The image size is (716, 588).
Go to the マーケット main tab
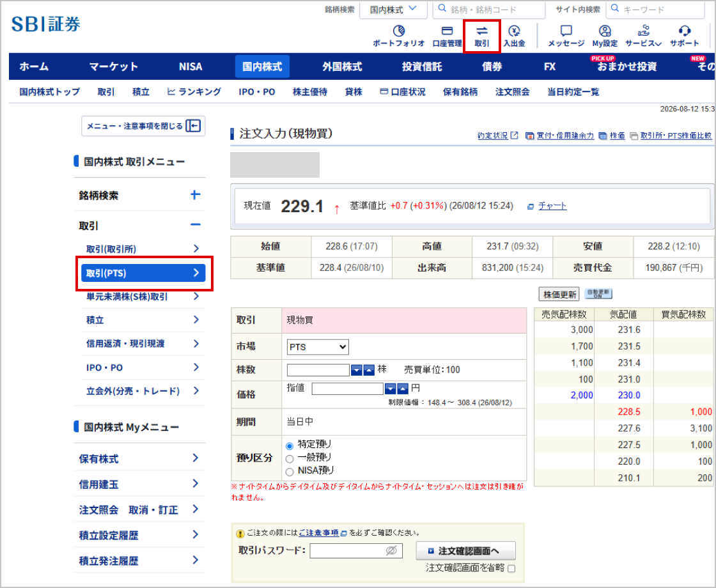click(113, 66)
